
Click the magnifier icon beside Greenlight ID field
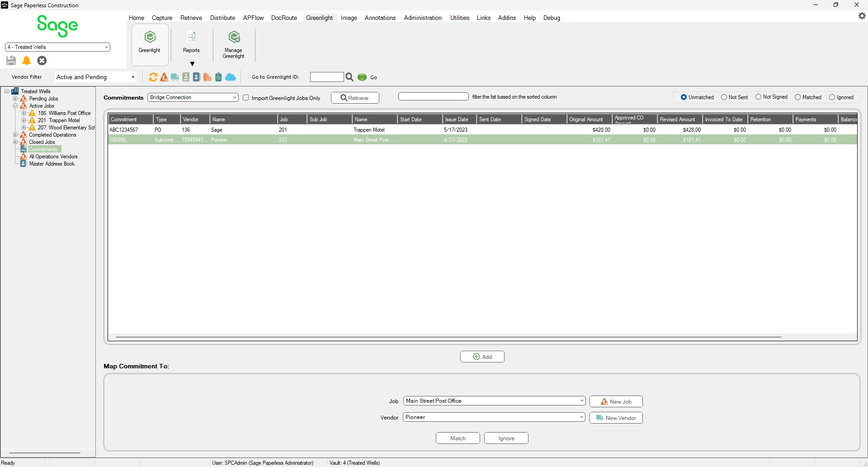349,77
